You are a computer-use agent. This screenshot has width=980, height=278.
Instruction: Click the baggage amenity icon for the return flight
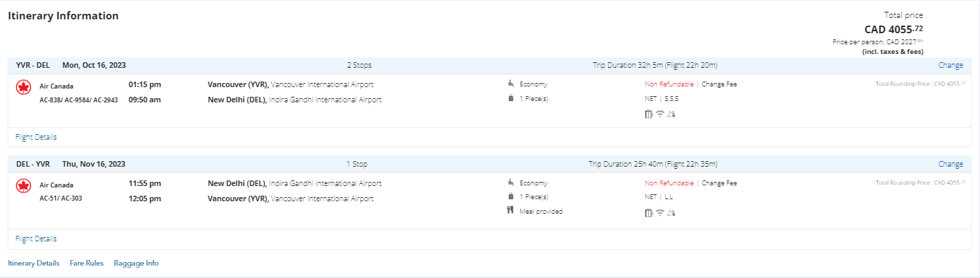pyautogui.click(x=649, y=213)
